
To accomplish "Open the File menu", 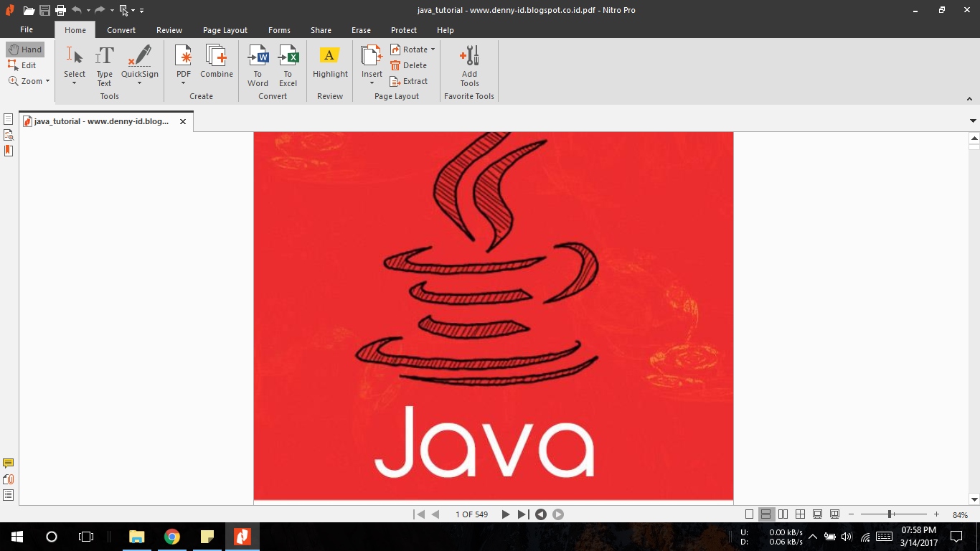I will pos(27,30).
